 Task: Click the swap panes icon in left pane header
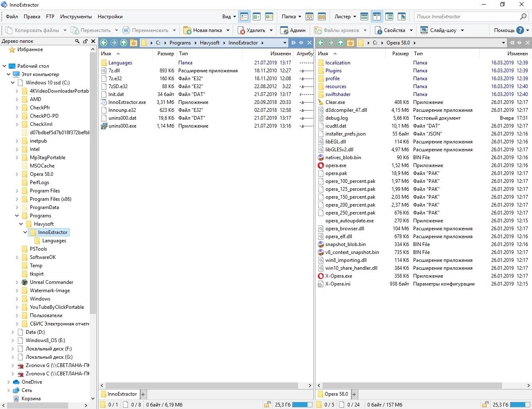click(x=301, y=42)
